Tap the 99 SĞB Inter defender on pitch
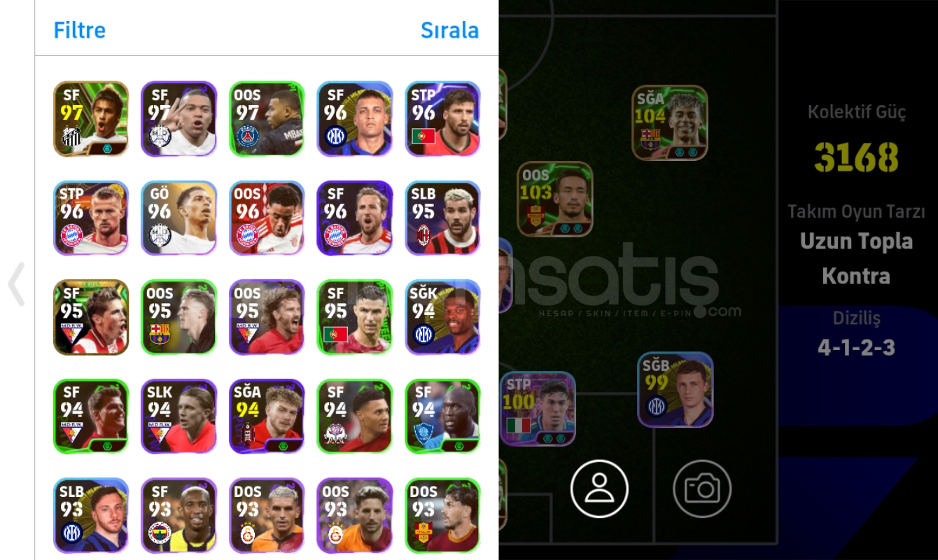This screenshot has height=560, width=938. tap(675, 390)
